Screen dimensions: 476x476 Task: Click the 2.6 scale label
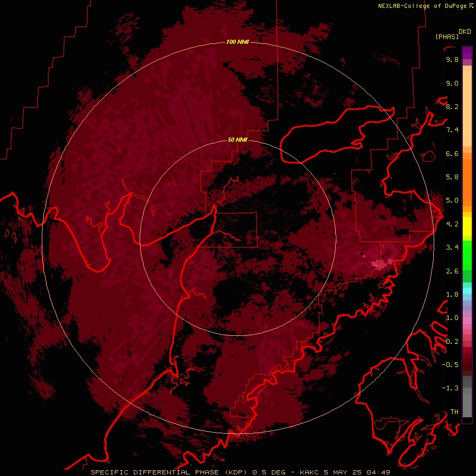452,271
